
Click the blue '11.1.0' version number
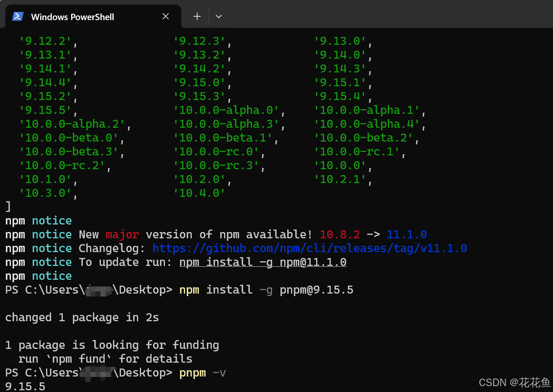407,235
